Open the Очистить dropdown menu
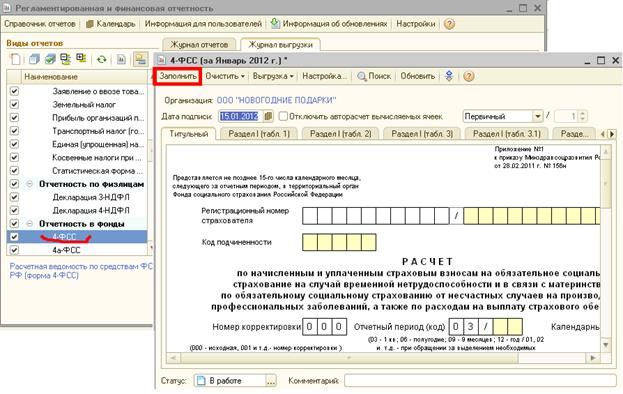Viewport: 623px width, 394px height. [225, 76]
